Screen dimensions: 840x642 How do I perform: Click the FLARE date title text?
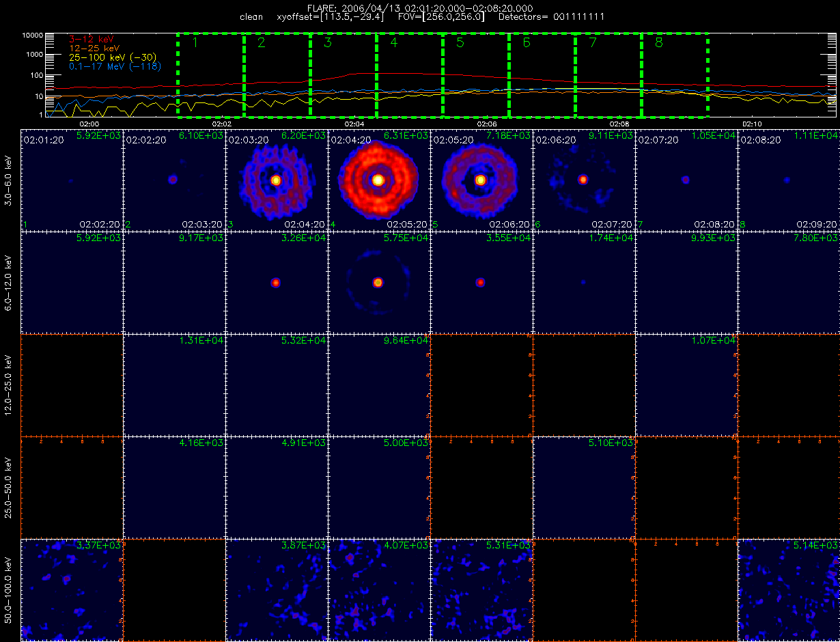pos(420,8)
